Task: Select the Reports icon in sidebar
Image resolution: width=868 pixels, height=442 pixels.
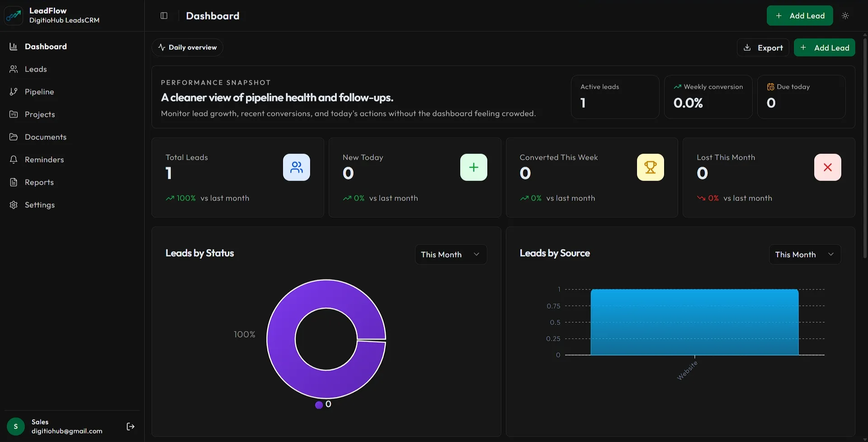Action: pos(14,182)
